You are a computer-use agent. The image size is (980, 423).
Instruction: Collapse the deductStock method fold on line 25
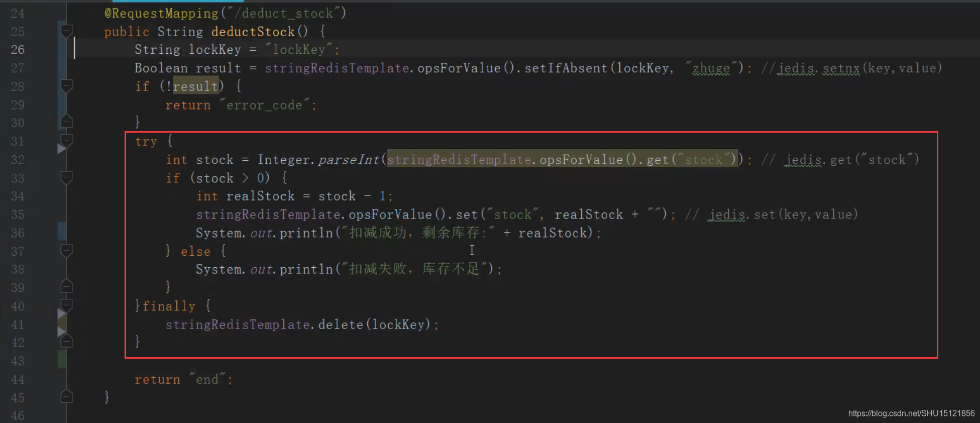click(66, 31)
